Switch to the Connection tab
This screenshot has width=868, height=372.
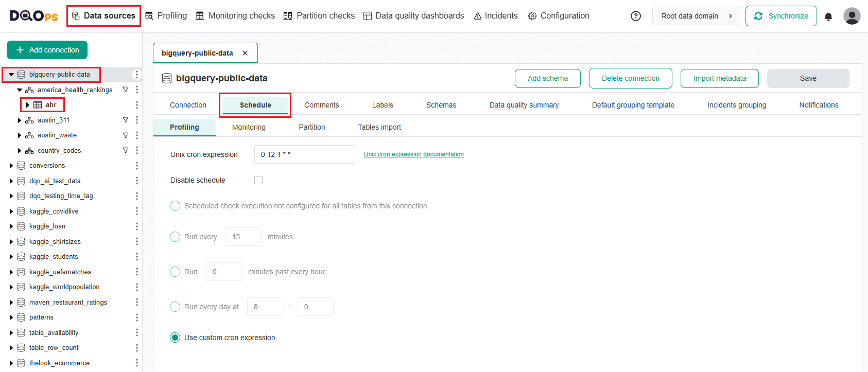188,105
